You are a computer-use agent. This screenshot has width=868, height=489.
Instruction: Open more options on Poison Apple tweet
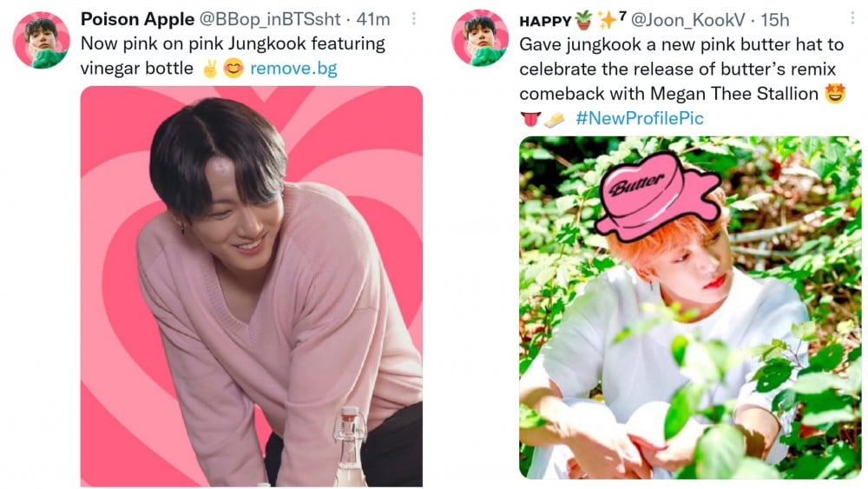pos(413,19)
